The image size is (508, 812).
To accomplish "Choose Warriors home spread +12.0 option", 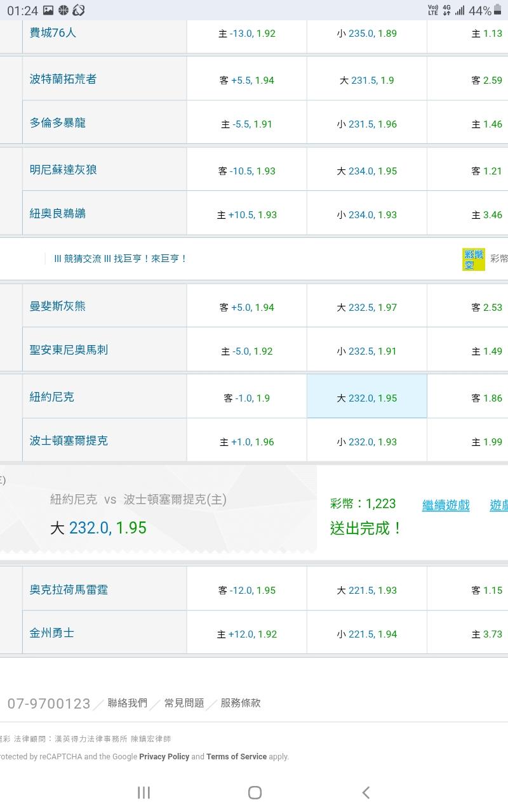I will point(246,634).
